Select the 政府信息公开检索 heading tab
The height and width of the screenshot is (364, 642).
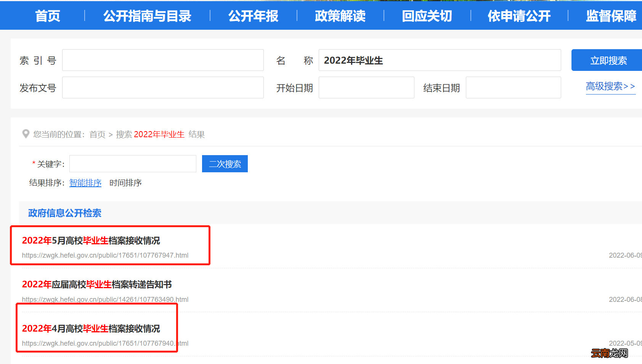65,213
